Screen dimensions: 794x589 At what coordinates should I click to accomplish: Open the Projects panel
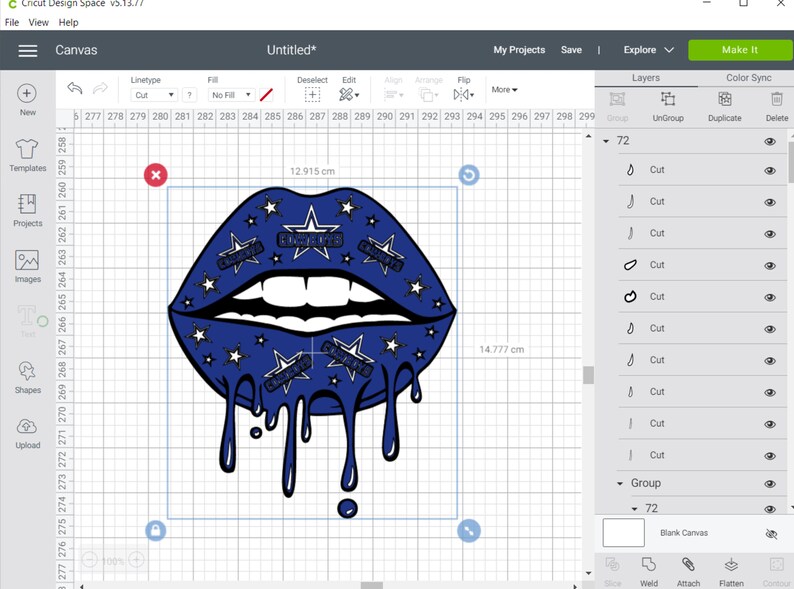[x=27, y=211]
